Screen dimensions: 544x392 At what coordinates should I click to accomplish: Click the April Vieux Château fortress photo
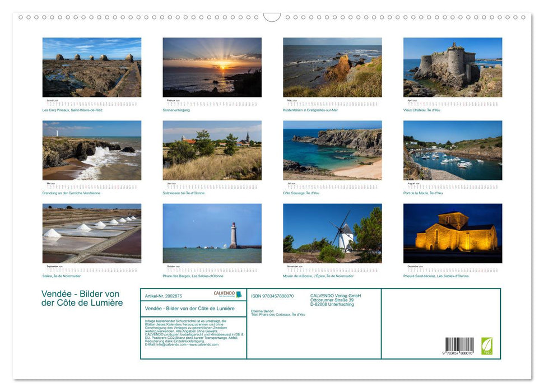(453, 67)
